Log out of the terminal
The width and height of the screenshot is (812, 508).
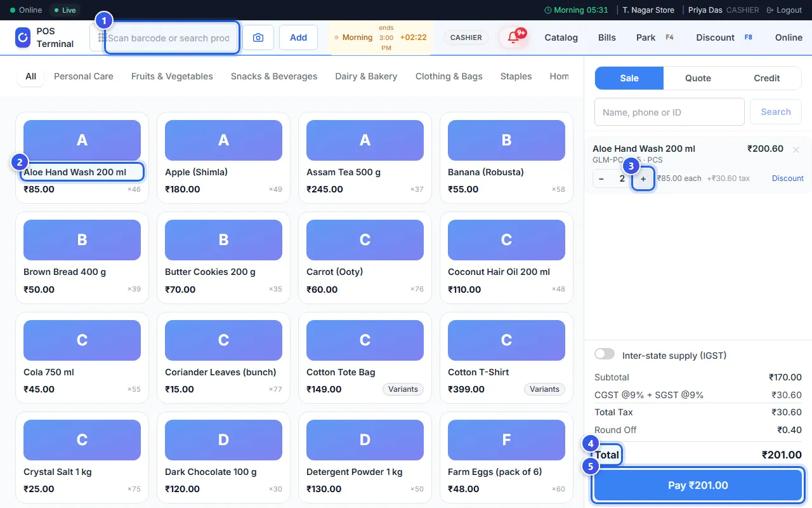pos(784,10)
